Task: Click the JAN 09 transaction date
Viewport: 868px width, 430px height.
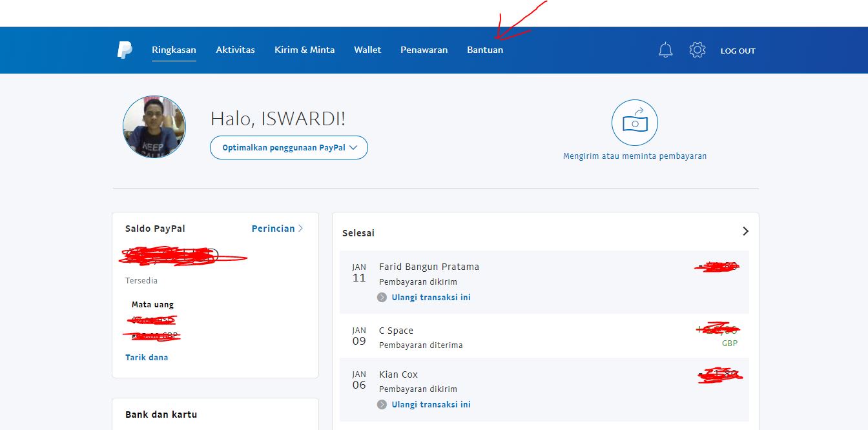Action: click(x=359, y=336)
